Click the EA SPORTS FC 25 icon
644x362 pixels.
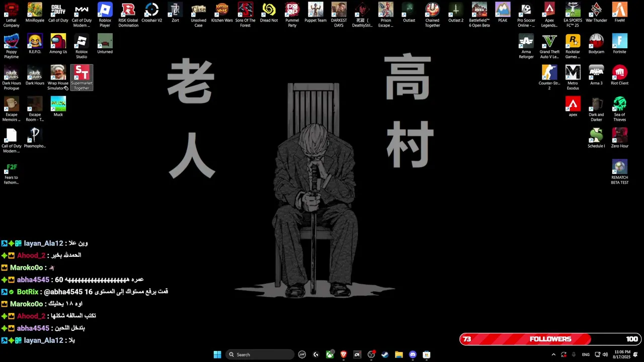pos(573,15)
